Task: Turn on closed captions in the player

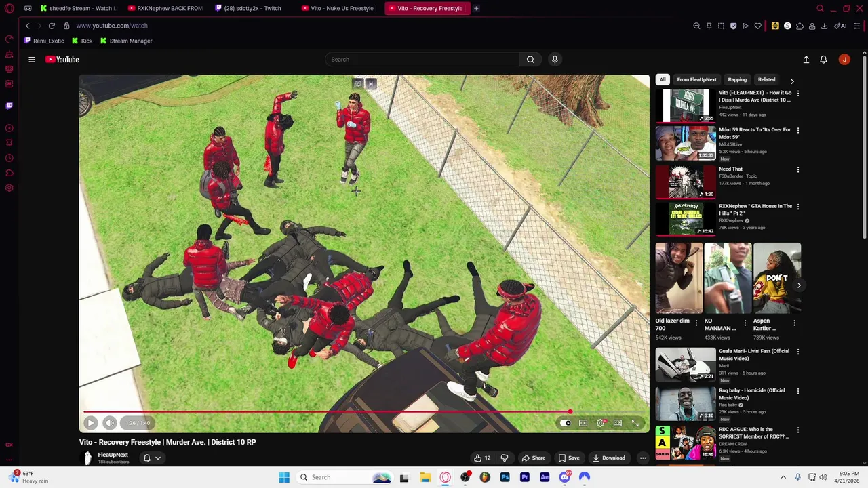Action: pyautogui.click(x=583, y=423)
